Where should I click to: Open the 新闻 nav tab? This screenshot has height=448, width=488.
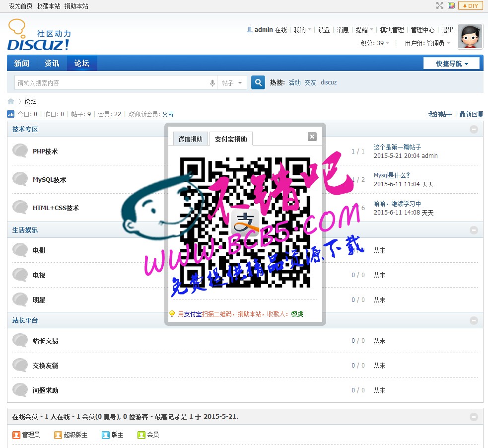(22, 63)
